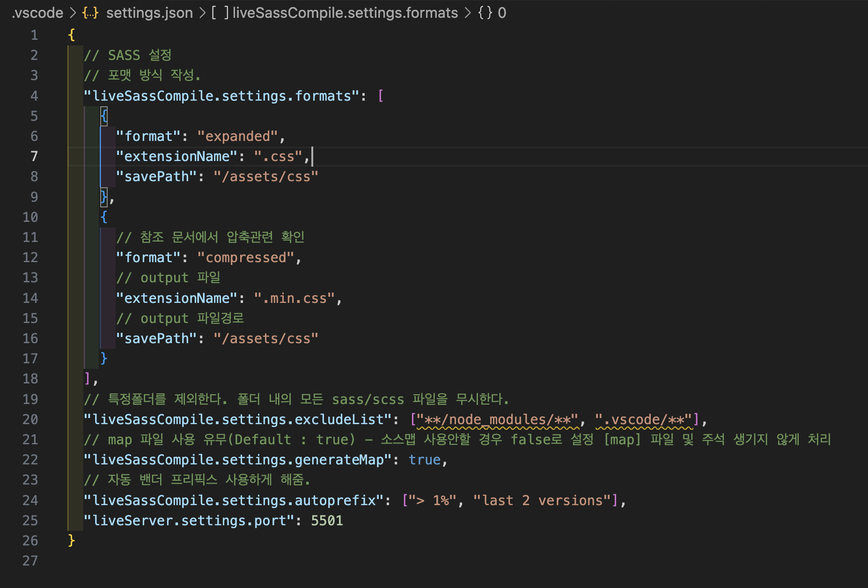Click the closing bracket on line 18
The width and height of the screenshot is (868, 588).
[x=87, y=379]
